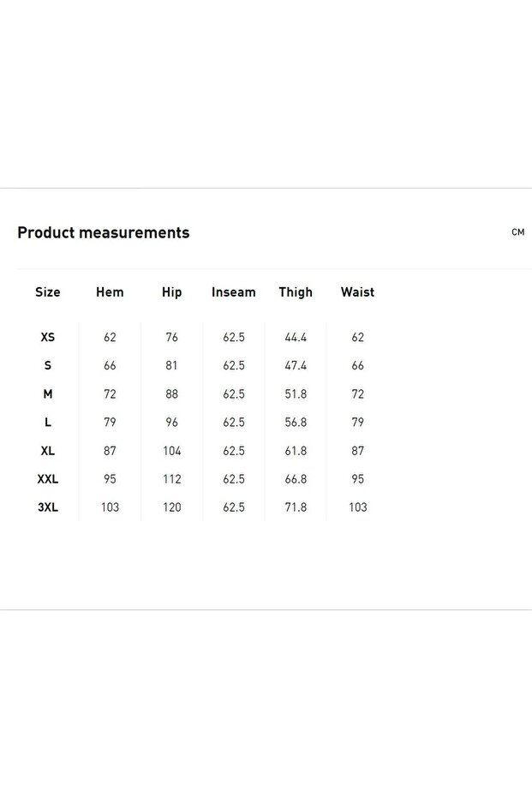Image resolution: width=532 pixels, height=798 pixels.
Task: Click the XL size row label
Action: [x=48, y=451]
